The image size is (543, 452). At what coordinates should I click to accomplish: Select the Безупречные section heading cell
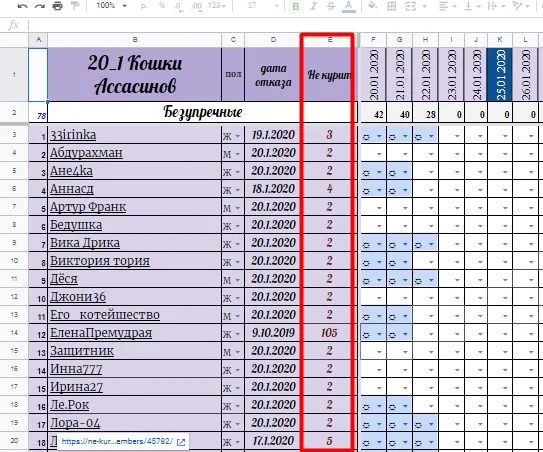click(x=202, y=112)
